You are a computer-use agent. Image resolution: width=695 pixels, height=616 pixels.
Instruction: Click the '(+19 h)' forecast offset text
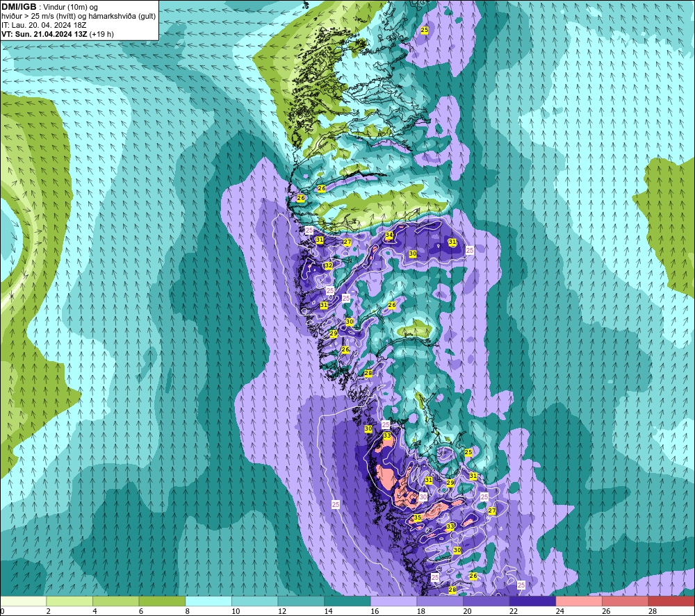point(101,34)
